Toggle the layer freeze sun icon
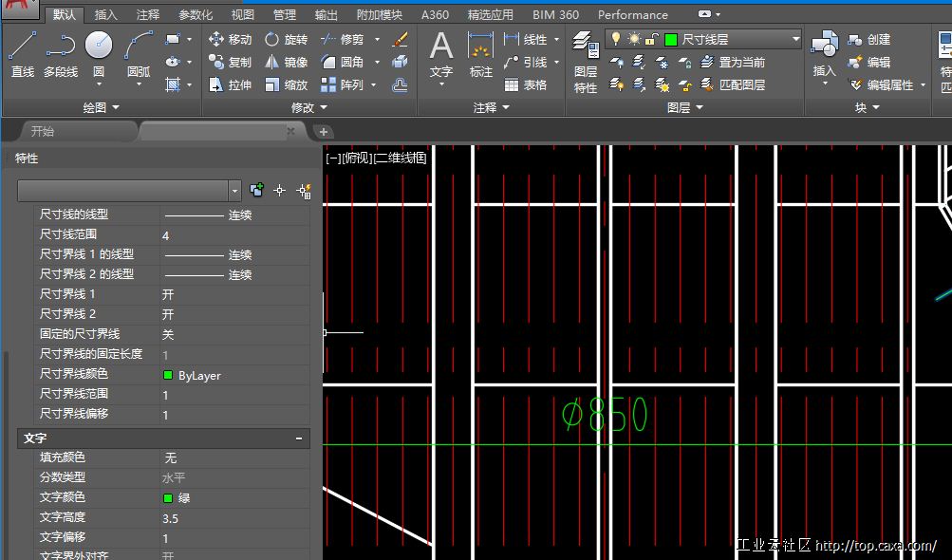952x560 pixels. click(x=635, y=39)
